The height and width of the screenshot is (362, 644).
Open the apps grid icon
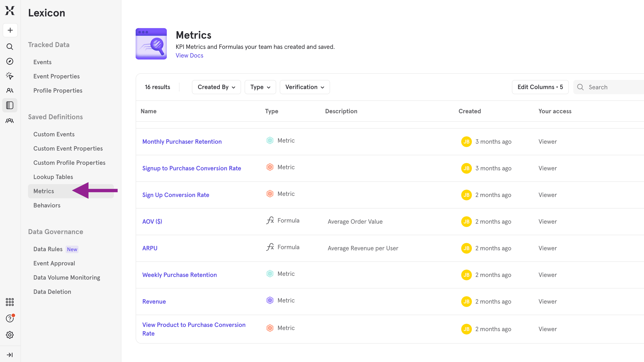(10, 302)
